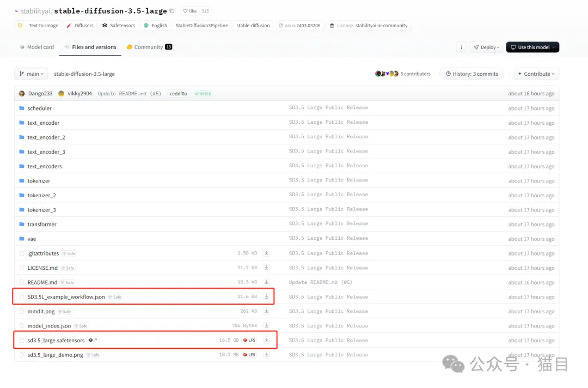Open Dango233 user profile
Screen dimensions: 588x388
(40, 93)
